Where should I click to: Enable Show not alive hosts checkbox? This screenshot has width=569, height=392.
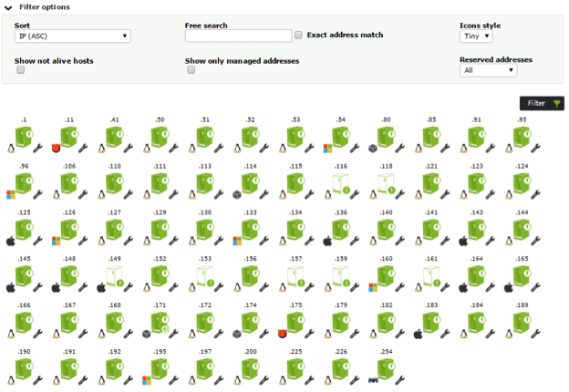[x=21, y=69]
